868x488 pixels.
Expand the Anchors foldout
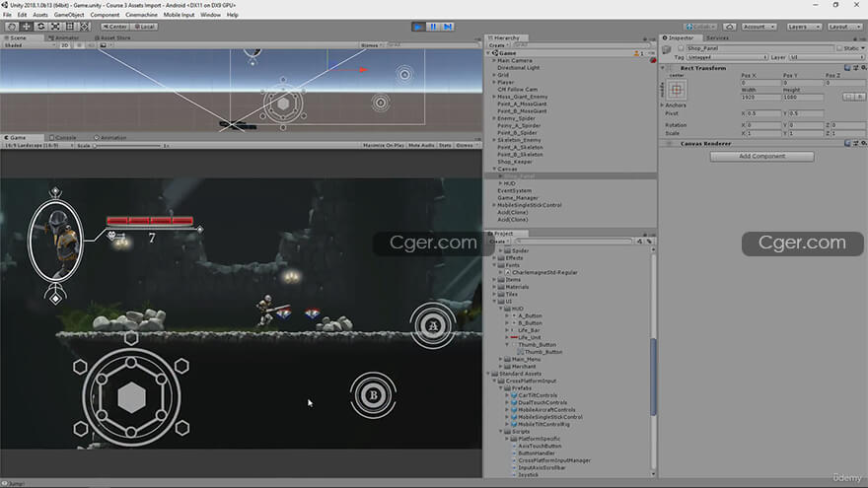[662, 105]
